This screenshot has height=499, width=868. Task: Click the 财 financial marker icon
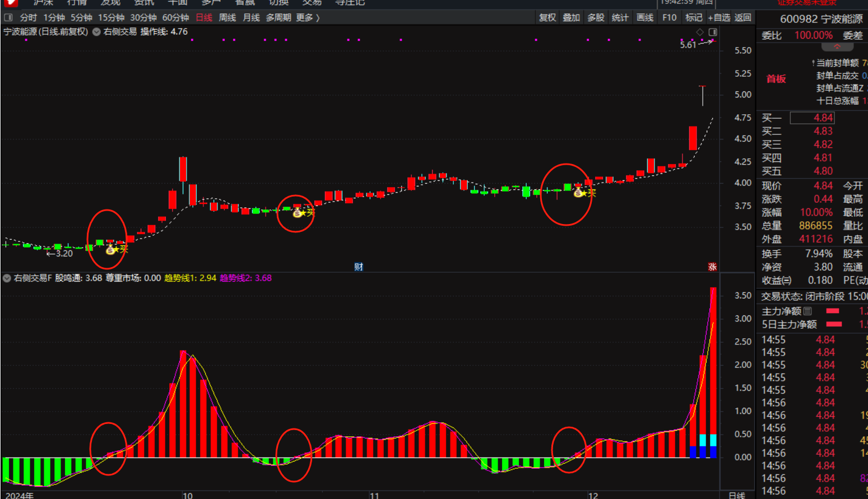359,267
